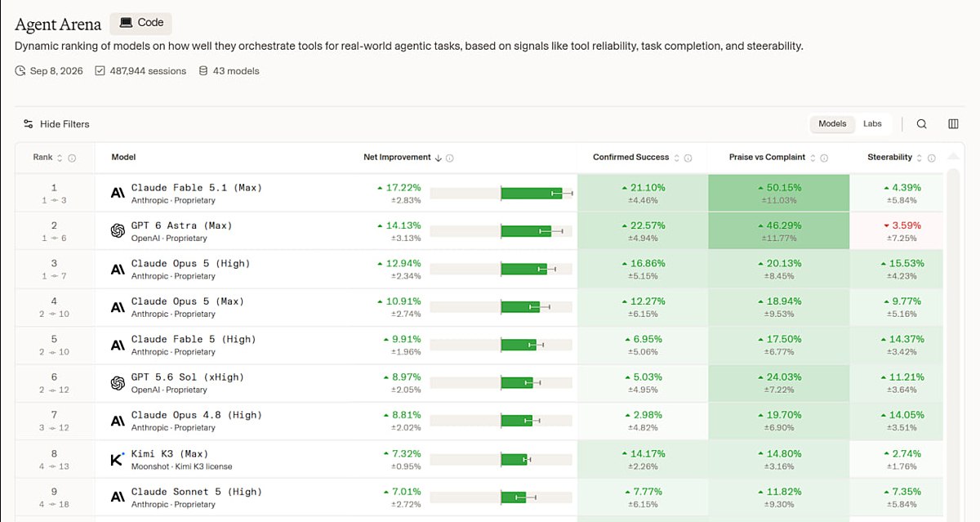
Task: Click the info icon beside Praise vs Complaint
Action: 824,158
